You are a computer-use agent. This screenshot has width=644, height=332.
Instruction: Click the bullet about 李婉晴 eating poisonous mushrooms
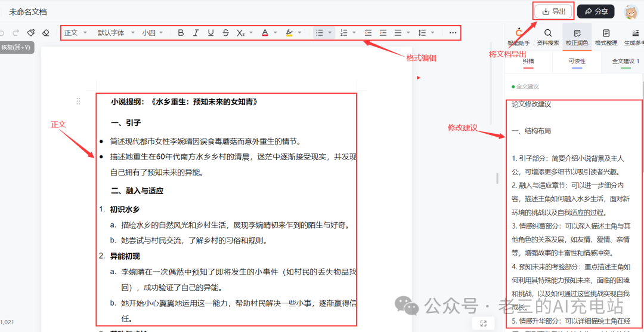coord(206,142)
